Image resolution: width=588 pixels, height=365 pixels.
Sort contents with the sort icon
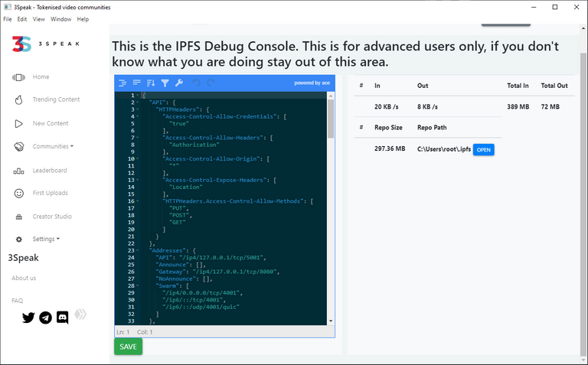click(151, 83)
